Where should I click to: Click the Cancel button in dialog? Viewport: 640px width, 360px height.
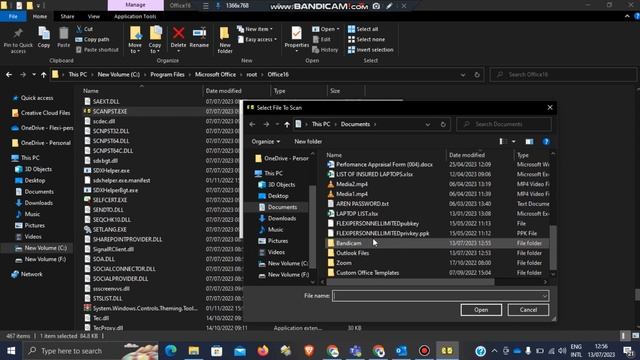(528, 310)
